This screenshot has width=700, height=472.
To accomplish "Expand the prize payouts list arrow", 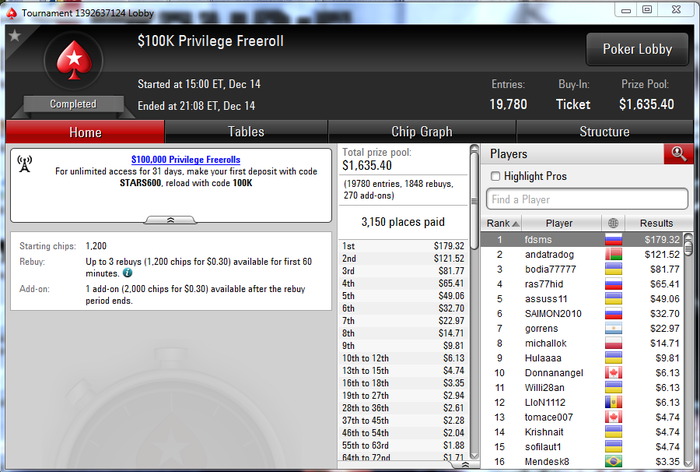I will coord(465,465).
